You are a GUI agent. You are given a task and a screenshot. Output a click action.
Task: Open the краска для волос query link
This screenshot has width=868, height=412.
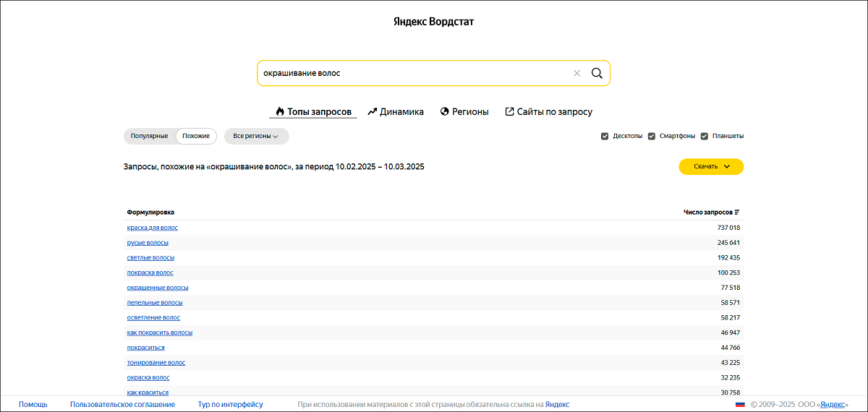point(153,228)
